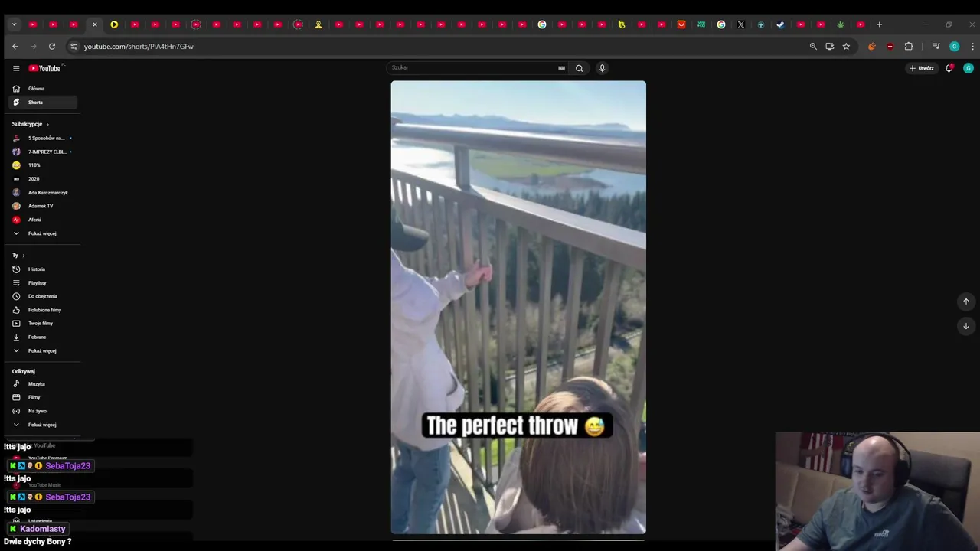
Task: Open a new browser tab
Action: click(879, 24)
